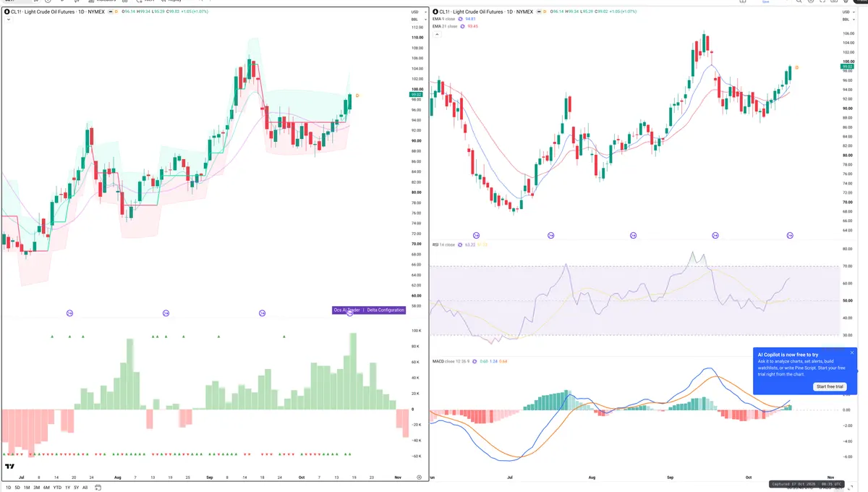Click the TradingView logo on left chart
Image resolution: width=868 pixels, height=492 pixels.
pos(10,467)
